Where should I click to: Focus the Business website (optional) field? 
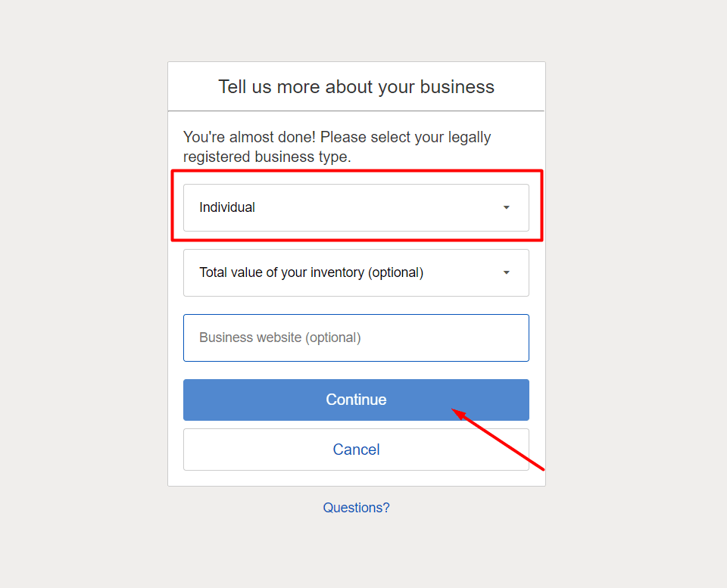[x=356, y=338]
